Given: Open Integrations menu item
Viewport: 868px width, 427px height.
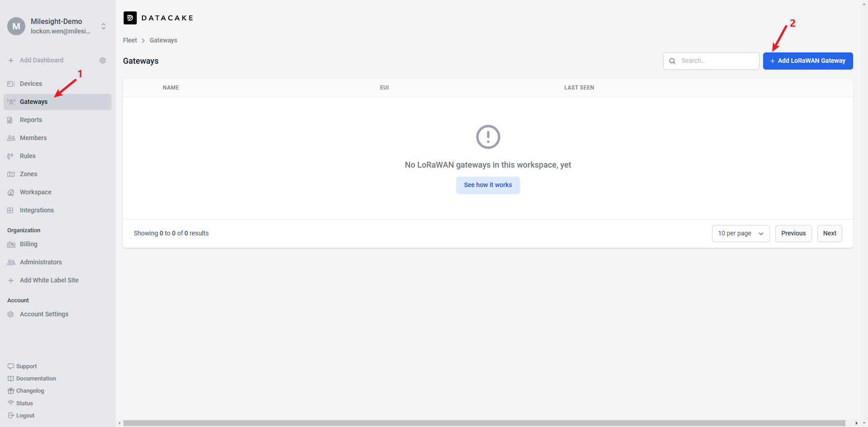Looking at the screenshot, I should pyautogui.click(x=57, y=211).
